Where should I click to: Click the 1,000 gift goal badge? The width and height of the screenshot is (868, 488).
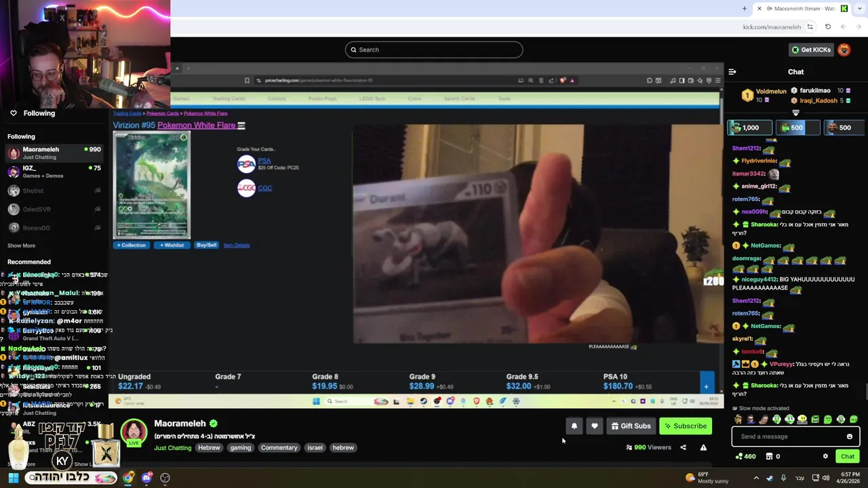point(749,127)
